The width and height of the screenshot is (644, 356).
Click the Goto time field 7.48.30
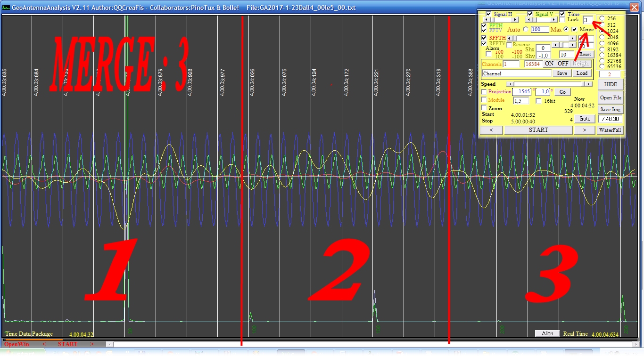pos(610,119)
